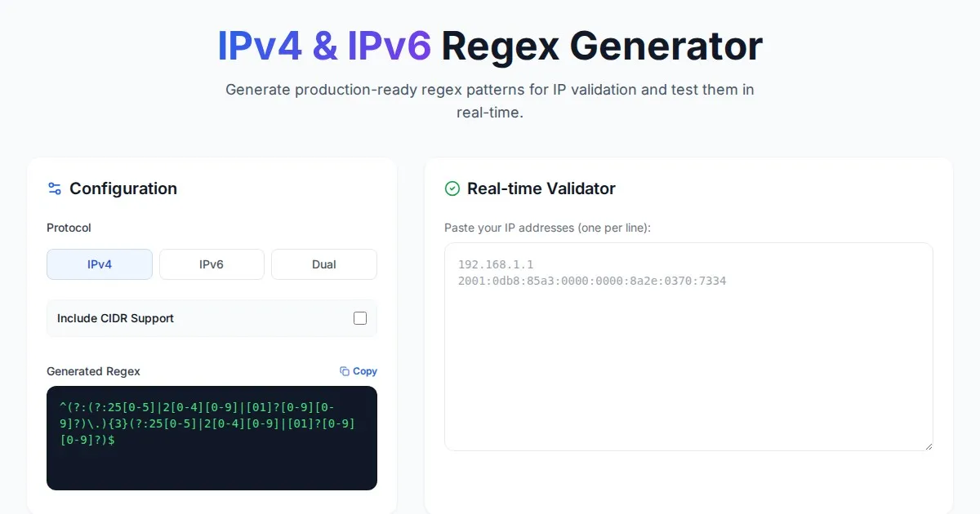Click the "Include CIDR Support" label text
The width and height of the screenshot is (980, 514).
115,318
